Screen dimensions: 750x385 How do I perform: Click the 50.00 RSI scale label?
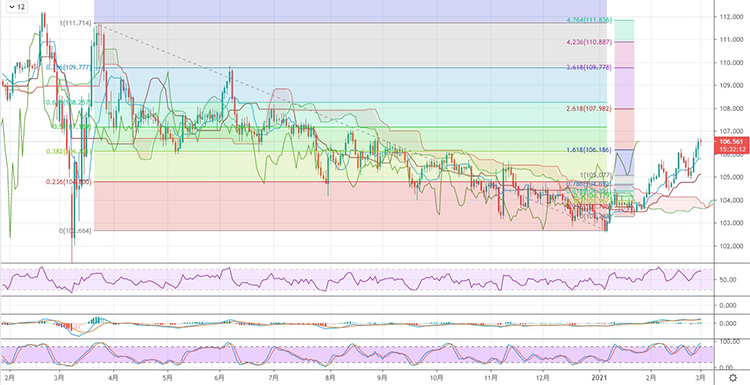(x=729, y=279)
